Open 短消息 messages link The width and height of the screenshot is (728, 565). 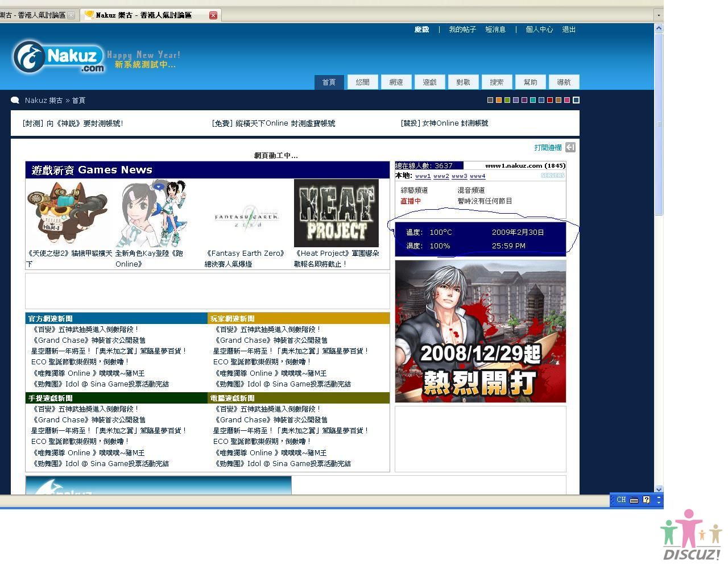(495, 30)
